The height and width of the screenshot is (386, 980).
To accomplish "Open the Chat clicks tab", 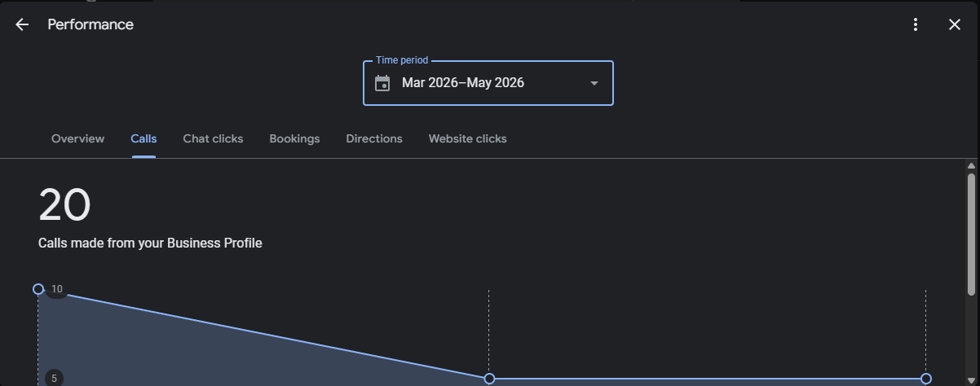I will tap(213, 138).
